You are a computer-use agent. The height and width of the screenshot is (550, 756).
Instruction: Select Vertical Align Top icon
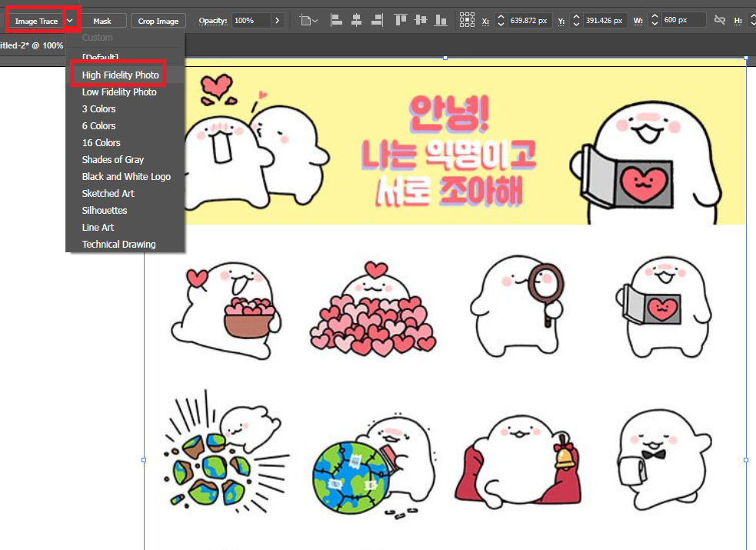click(400, 20)
